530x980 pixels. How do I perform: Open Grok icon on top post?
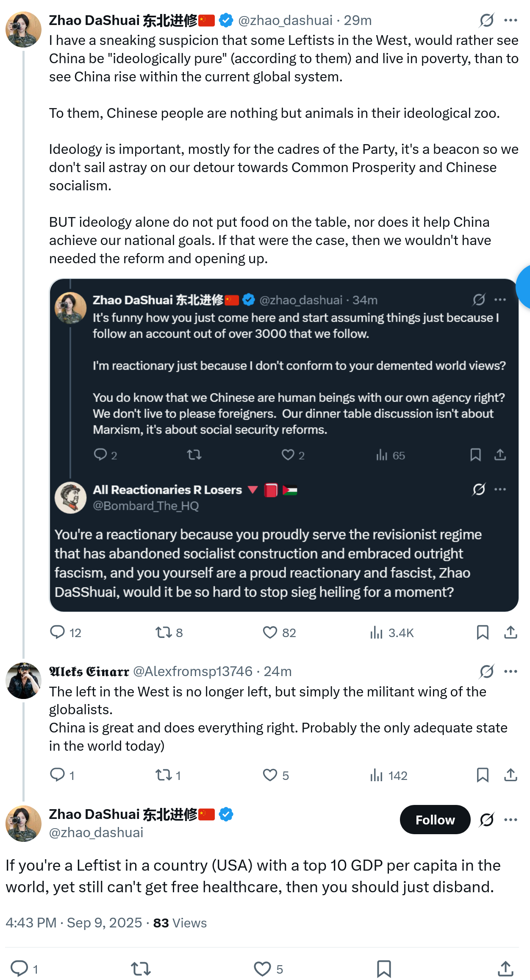point(486,20)
